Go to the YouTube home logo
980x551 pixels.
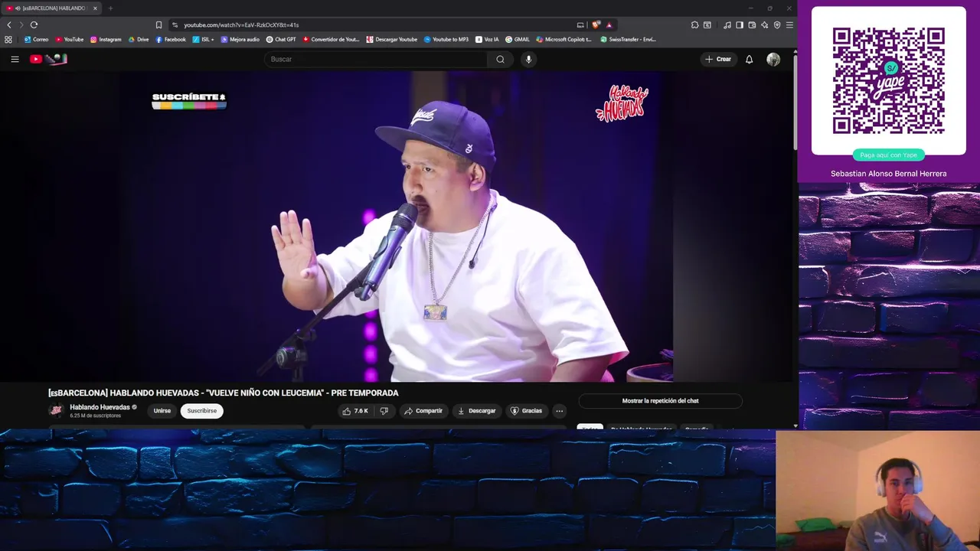pyautogui.click(x=48, y=59)
